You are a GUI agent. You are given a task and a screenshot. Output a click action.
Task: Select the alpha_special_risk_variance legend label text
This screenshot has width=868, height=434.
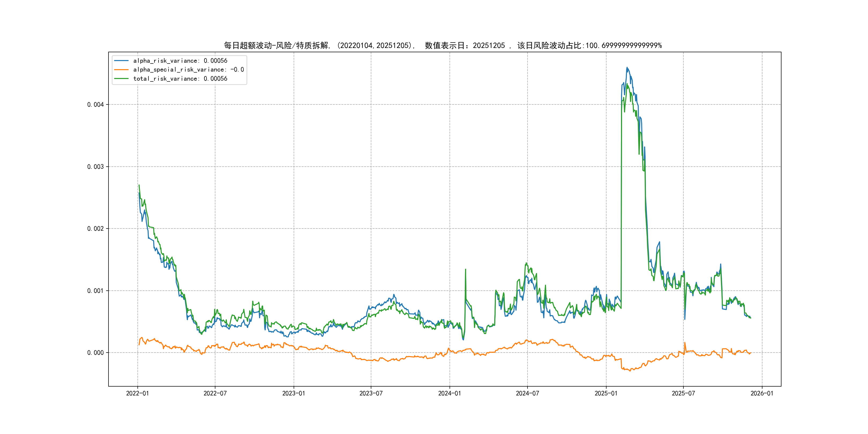[x=188, y=70]
